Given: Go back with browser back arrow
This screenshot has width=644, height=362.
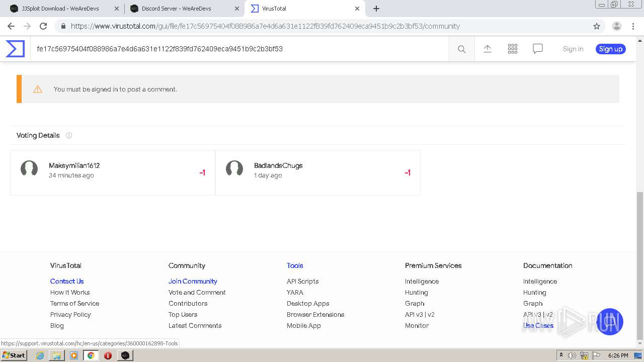Looking at the screenshot, I should [11, 26].
